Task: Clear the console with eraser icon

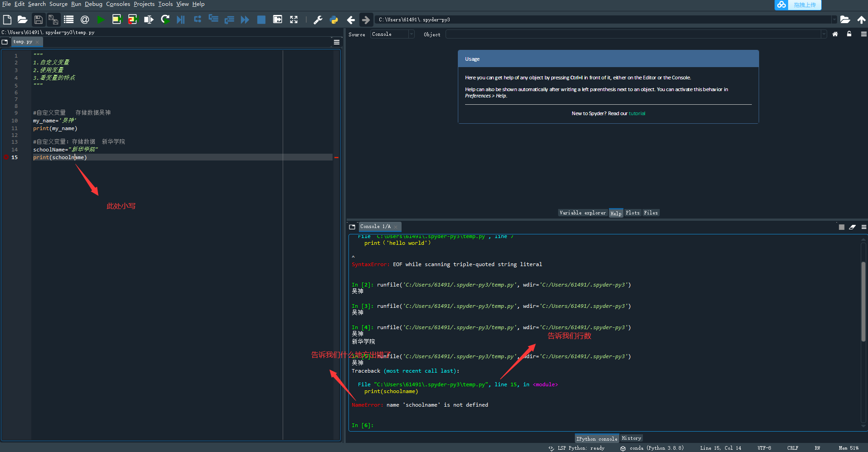Action: [852, 227]
